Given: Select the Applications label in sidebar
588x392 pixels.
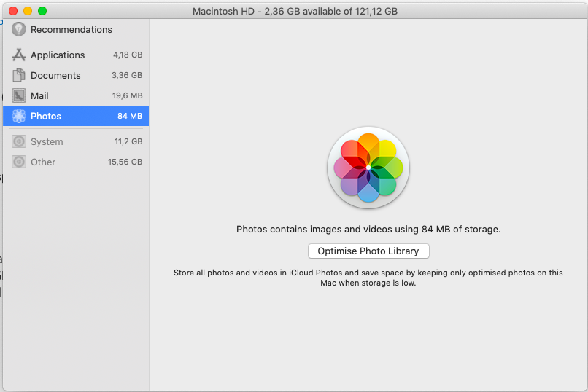Looking at the screenshot, I should pos(58,55).
